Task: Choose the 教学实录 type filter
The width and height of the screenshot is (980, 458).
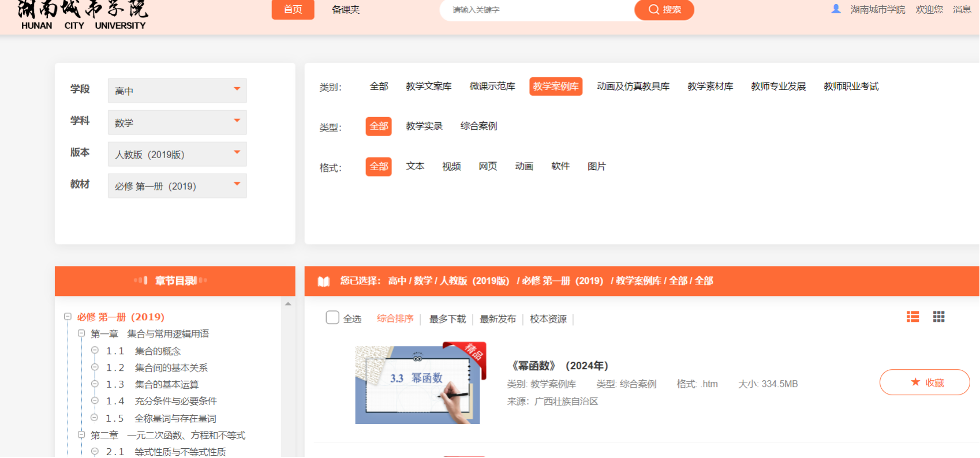Action: 424,126
